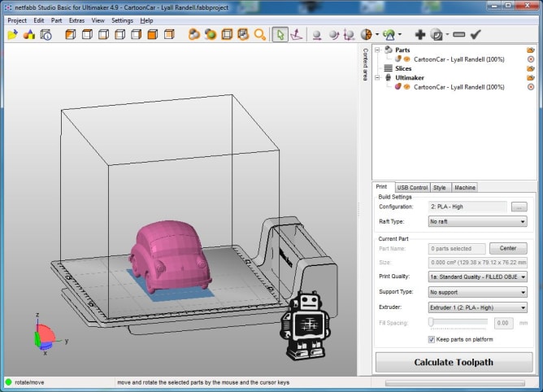Click the Part Name field

coord(457,249)
